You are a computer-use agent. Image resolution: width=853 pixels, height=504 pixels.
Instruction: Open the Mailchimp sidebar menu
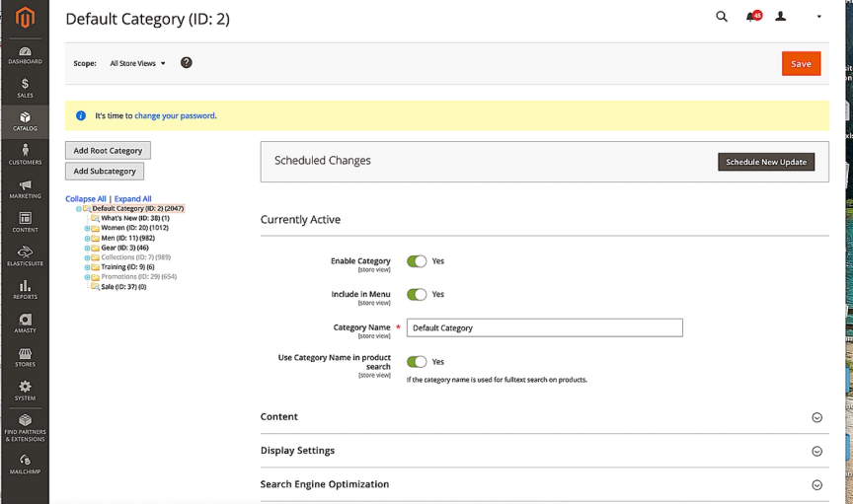[x=25, y=465]
